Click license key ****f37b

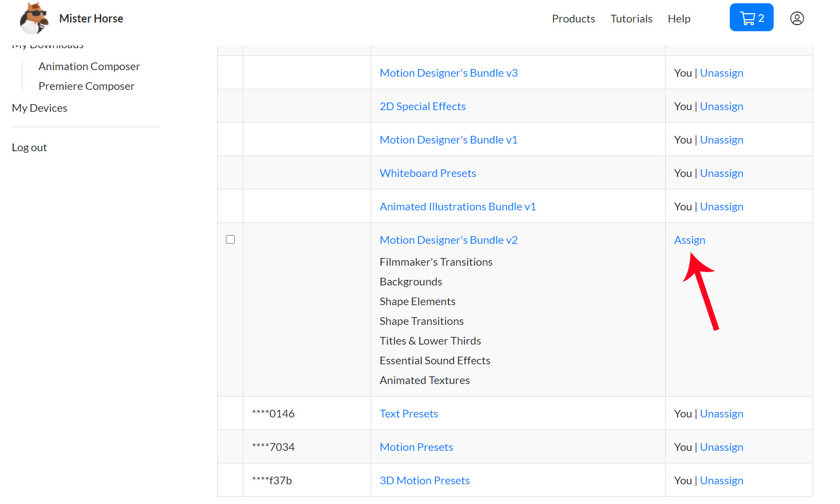point(272,480)
